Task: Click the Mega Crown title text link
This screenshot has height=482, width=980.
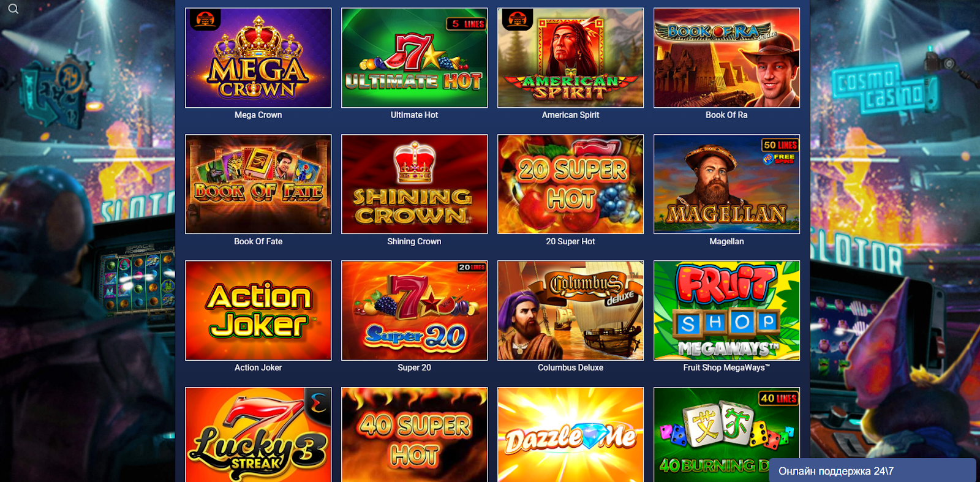Action: point(258,115)
